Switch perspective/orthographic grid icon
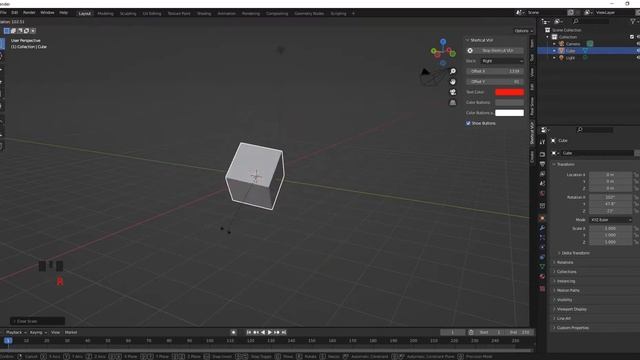The height and width of the screenshot is (360, 640). 453,102
